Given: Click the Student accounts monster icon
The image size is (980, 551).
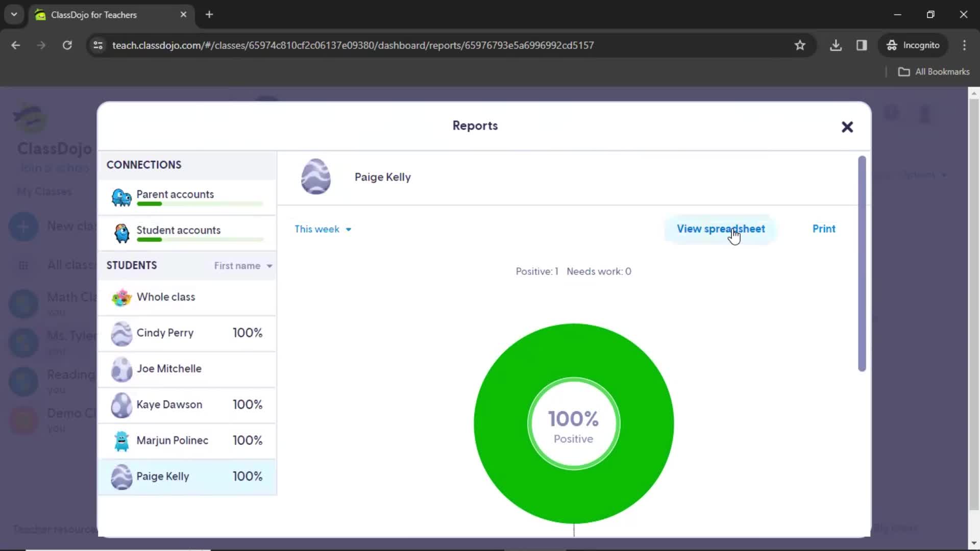Looking at the screenshot, I should coord(121,234).
